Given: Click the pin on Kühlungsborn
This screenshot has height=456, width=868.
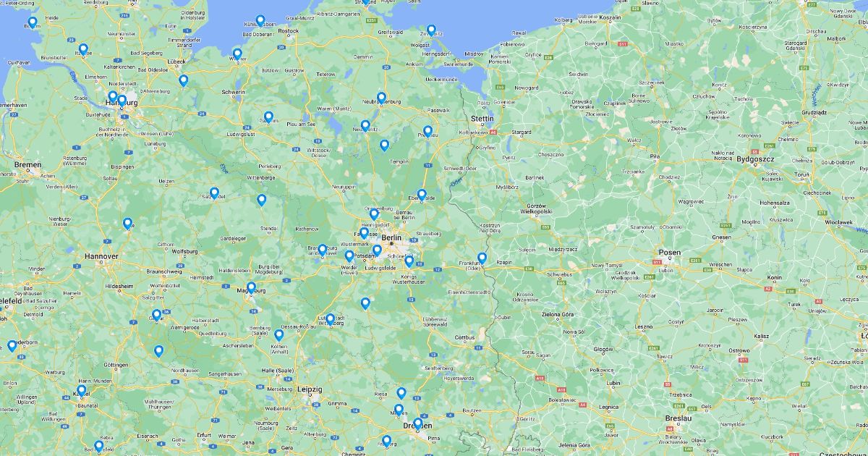Looking at the screenshot, I should pyautogui.click(x=260, y=20).
